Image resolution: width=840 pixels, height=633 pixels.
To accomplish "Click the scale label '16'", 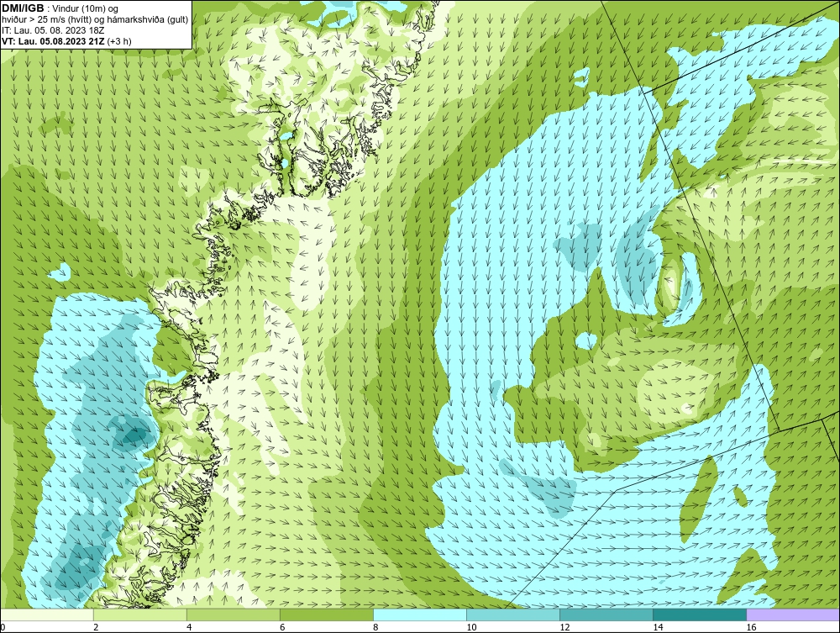I will (x=751, y=627).
